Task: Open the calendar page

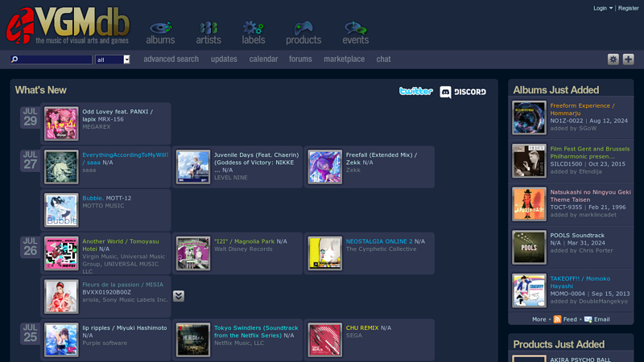Action: [263, 59]
